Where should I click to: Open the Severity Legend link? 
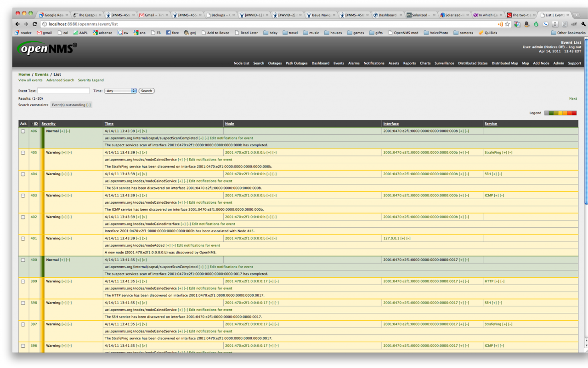(91, 80)
